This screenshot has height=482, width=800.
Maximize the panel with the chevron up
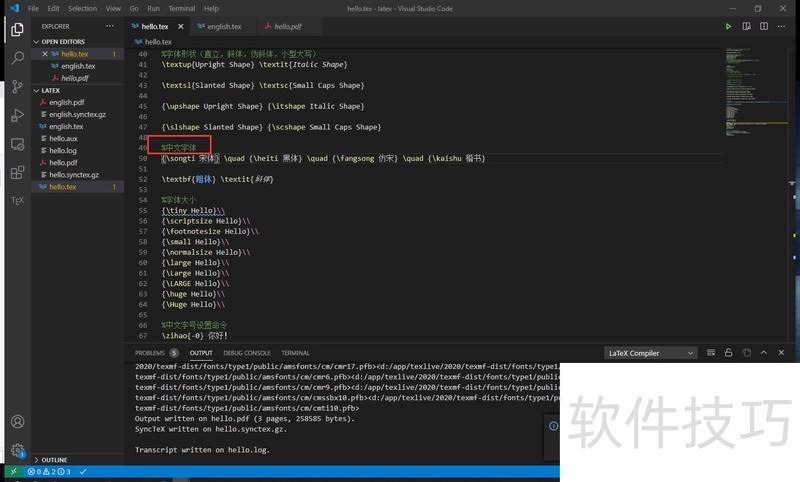coord(763,353)
